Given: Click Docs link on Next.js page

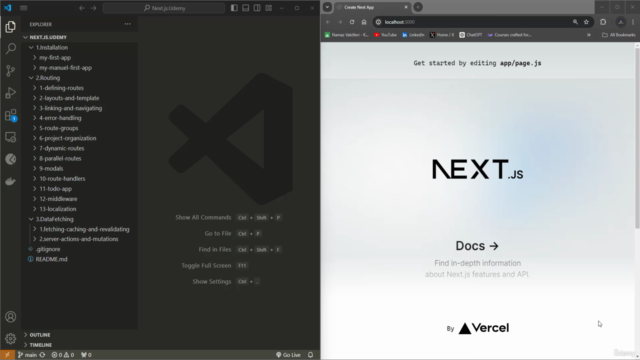Looking at the screenshot, I should tap(477, 246).
